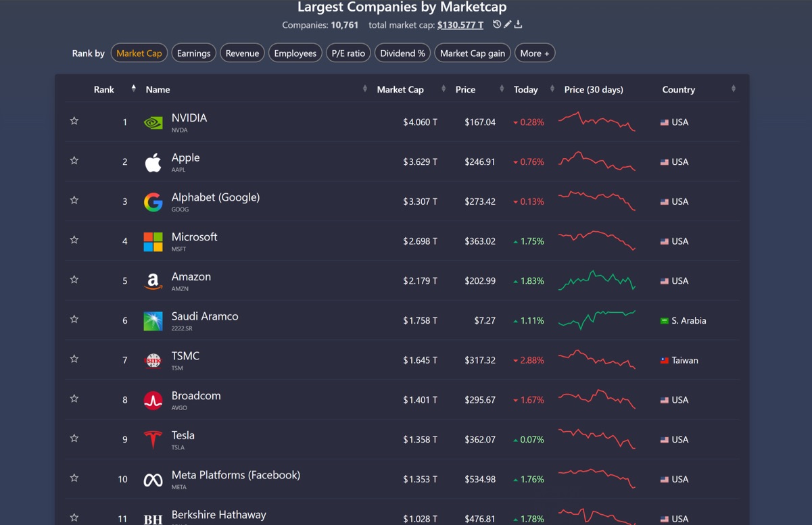Screen dimensions: 812x525
Task: Open the Alphabet (Google) company link
Action: coord(215,197)
